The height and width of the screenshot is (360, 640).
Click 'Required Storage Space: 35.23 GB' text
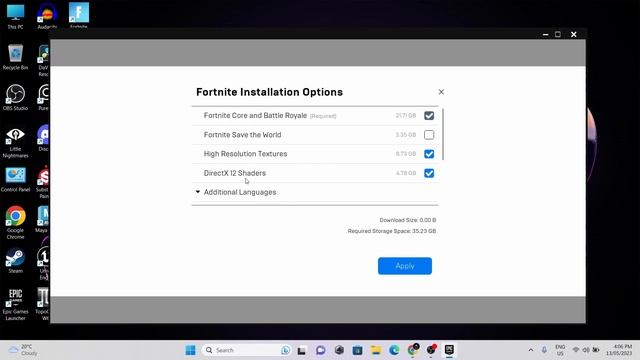coord(392,231)
